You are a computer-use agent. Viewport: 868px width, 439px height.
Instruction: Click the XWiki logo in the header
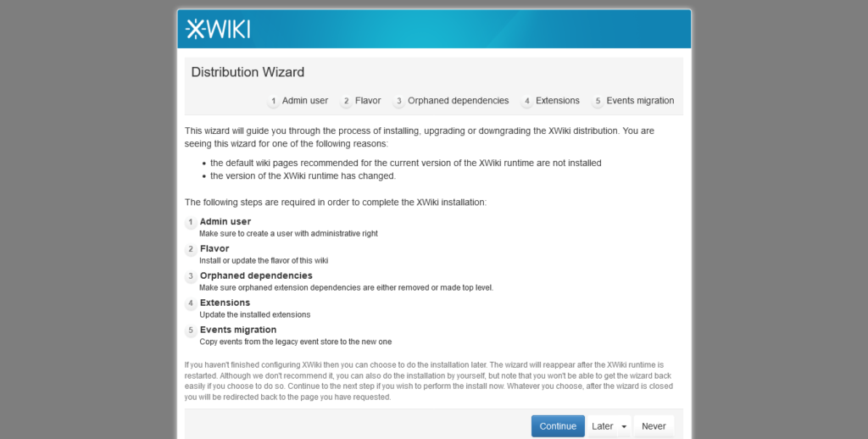[218, 30]
